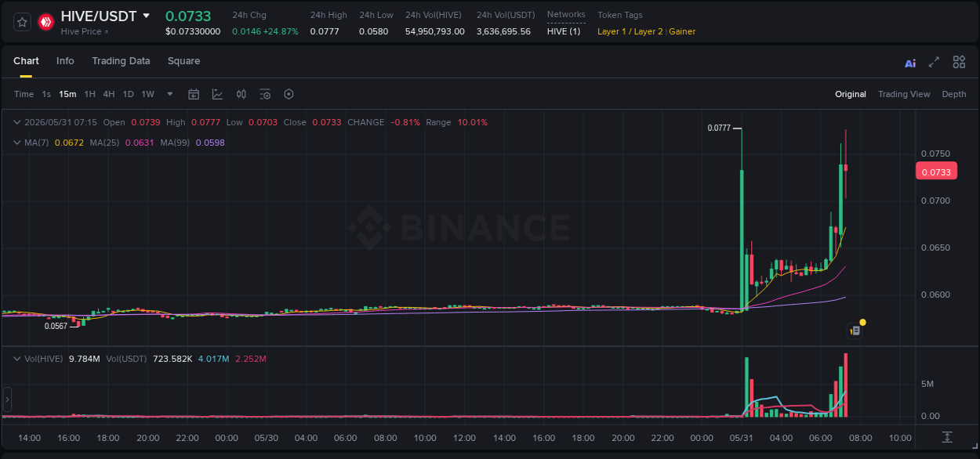980x459 pixels.
Task: Click the red Hive coin logo
Action: click(x=45, y=22)
